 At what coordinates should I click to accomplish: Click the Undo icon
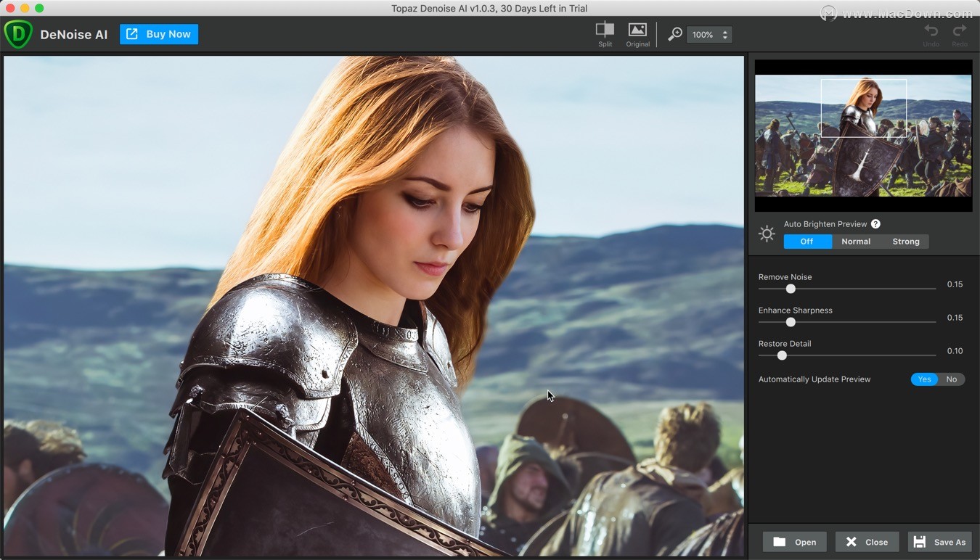[x=931, y=30]
